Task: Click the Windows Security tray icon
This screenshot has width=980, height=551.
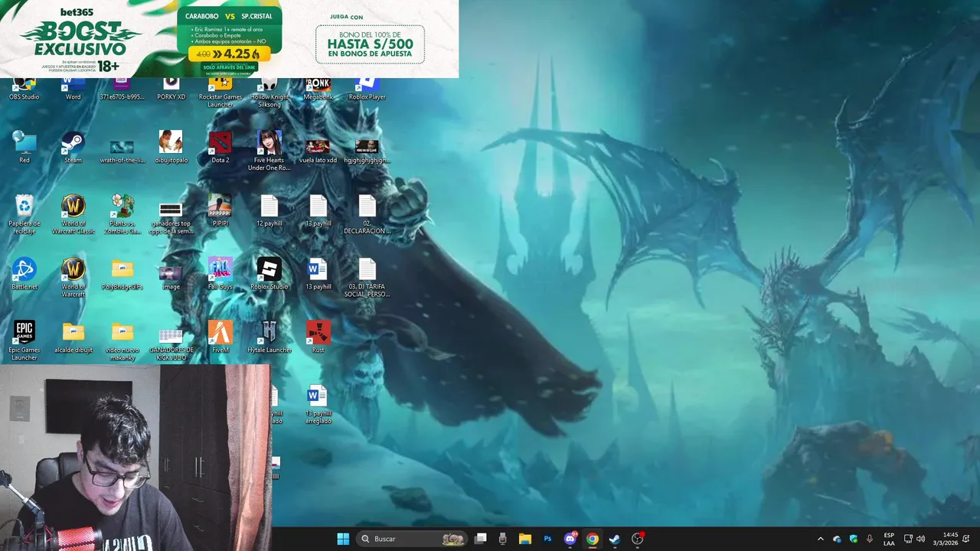Action: pyautogui.click(x=854, y=539)
